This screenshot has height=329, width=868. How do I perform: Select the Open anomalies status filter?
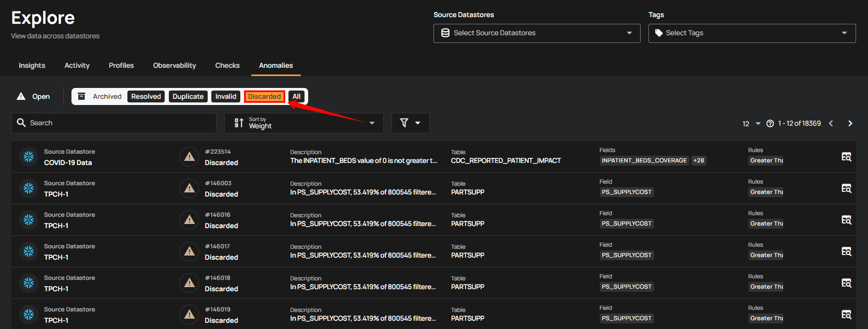pos(34,96)
